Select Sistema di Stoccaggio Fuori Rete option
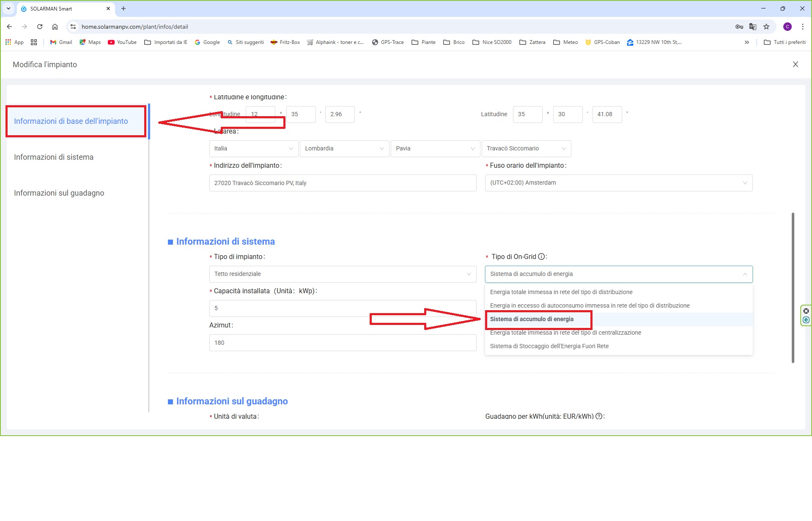This screenshot has height=521, width=812. 619,346
